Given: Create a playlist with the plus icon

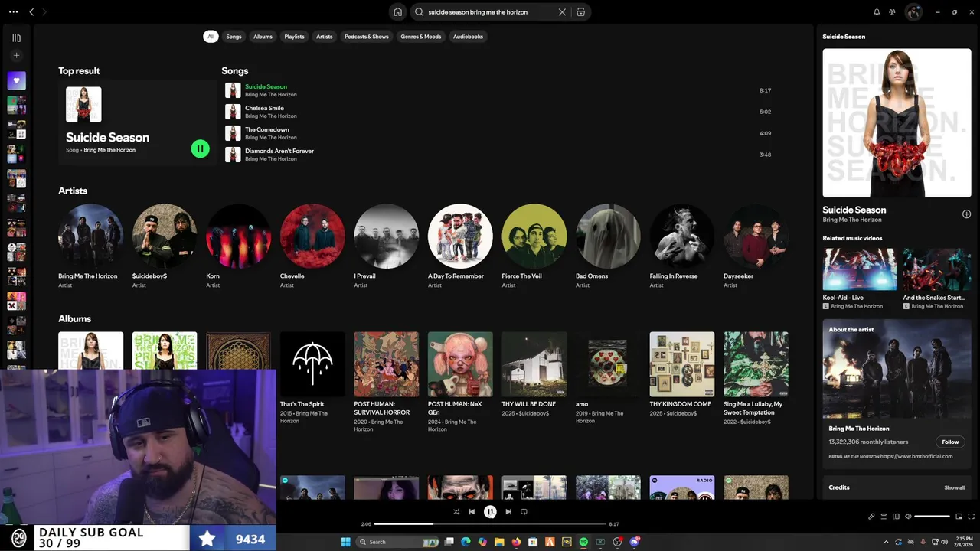Looking at the screenshot, I should pyautogui.click(x=16, y=55).
